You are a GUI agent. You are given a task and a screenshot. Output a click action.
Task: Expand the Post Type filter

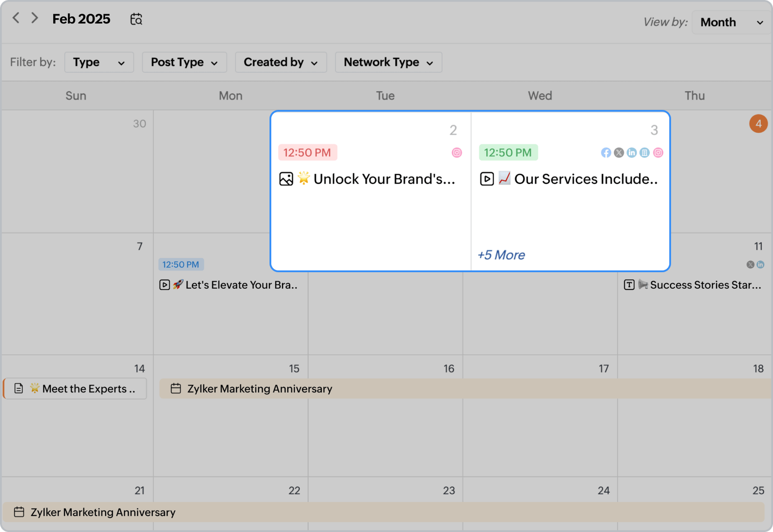pos(184,62)
